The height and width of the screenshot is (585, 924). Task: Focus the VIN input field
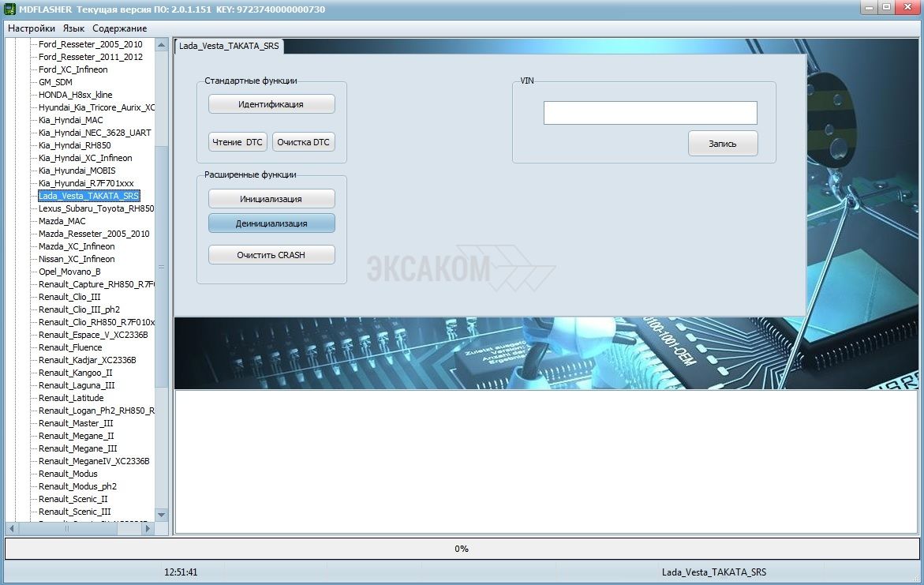coord(649,113)
